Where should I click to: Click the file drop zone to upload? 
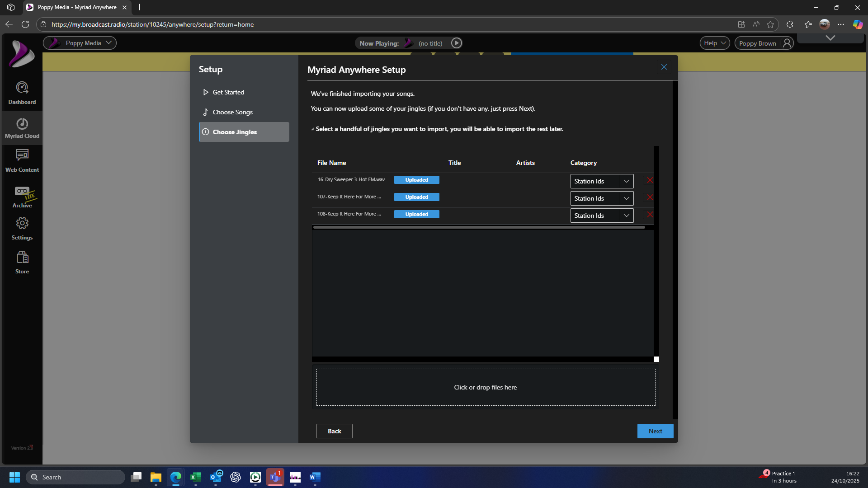click(486, 387)
